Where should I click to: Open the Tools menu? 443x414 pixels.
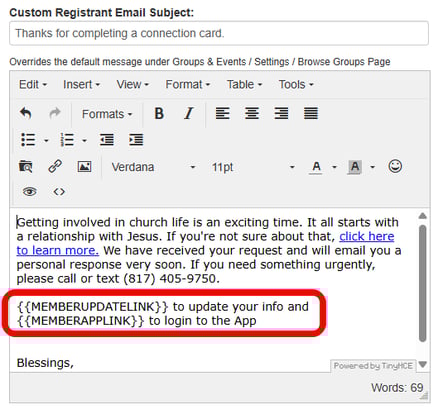click(296, 84)
